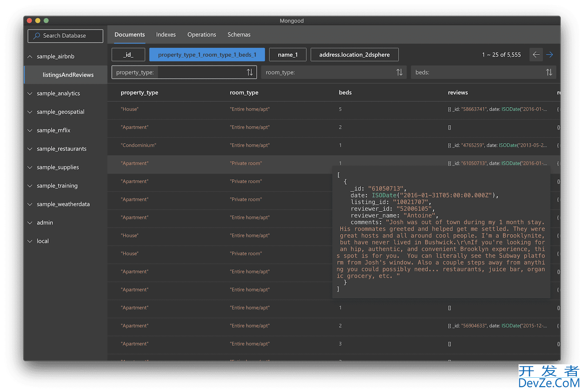Switch to the Documents tab

[x=130, y=34]
